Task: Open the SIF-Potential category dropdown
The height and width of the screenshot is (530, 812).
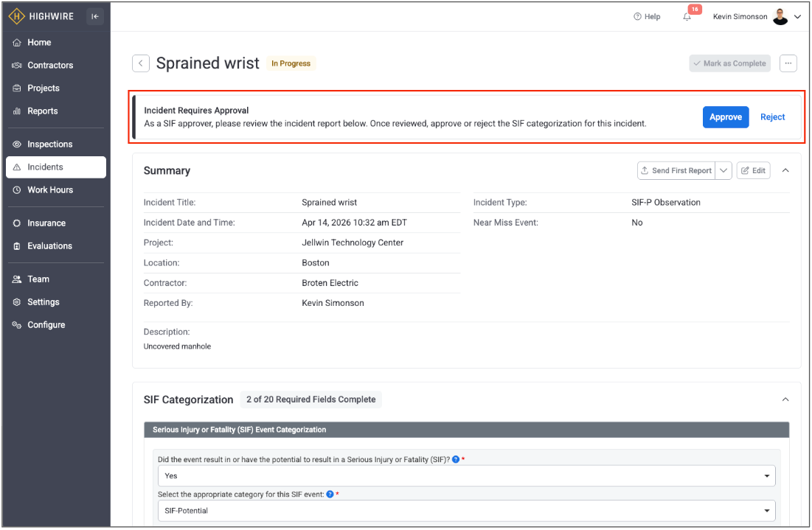Action: [x=466, y=510]
